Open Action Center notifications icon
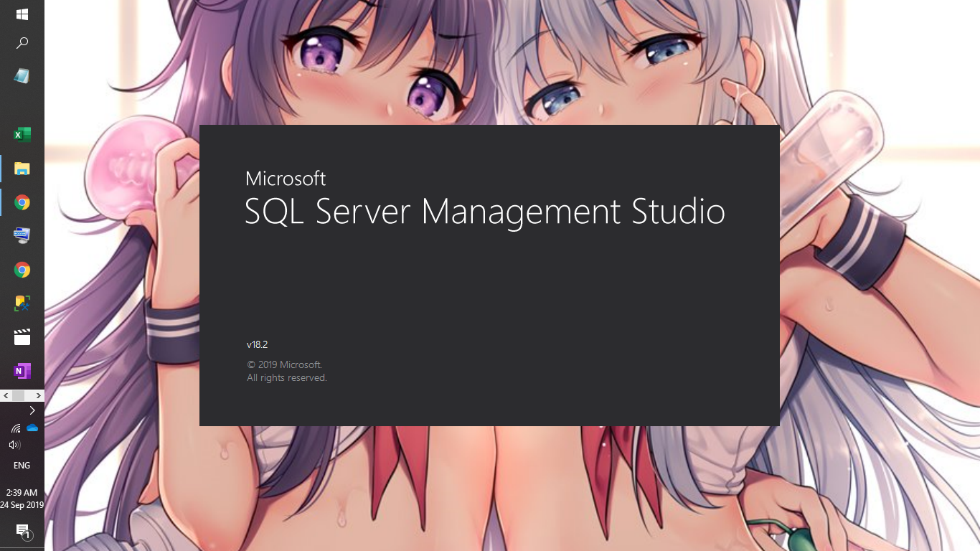 [x=22, y=531]
